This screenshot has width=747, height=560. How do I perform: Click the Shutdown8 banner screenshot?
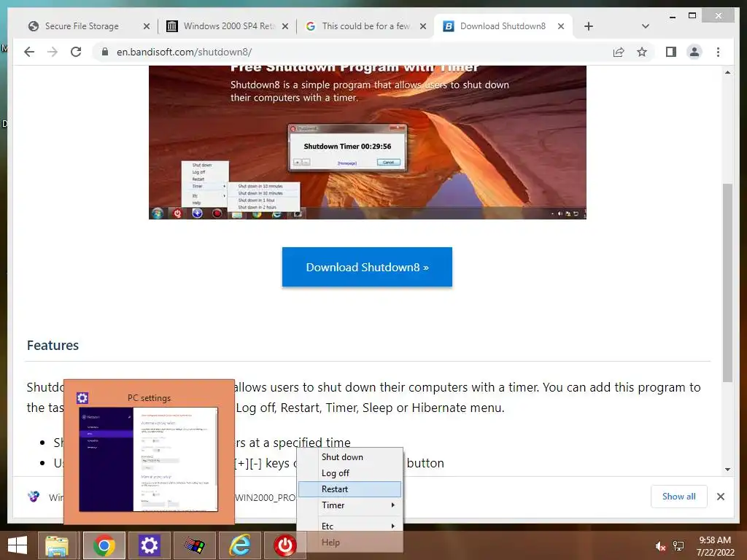click(x=368, y=142)
